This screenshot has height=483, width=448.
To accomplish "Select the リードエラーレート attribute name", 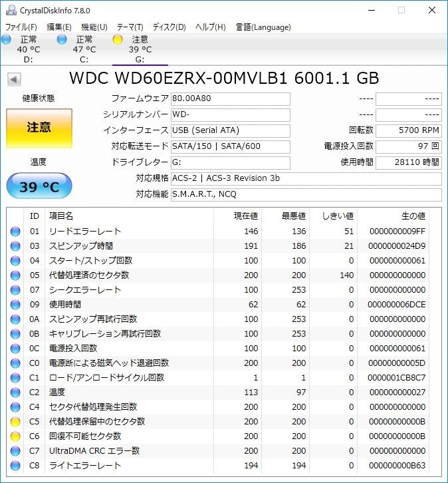I will pyautogui.click(x=85, y=232).
